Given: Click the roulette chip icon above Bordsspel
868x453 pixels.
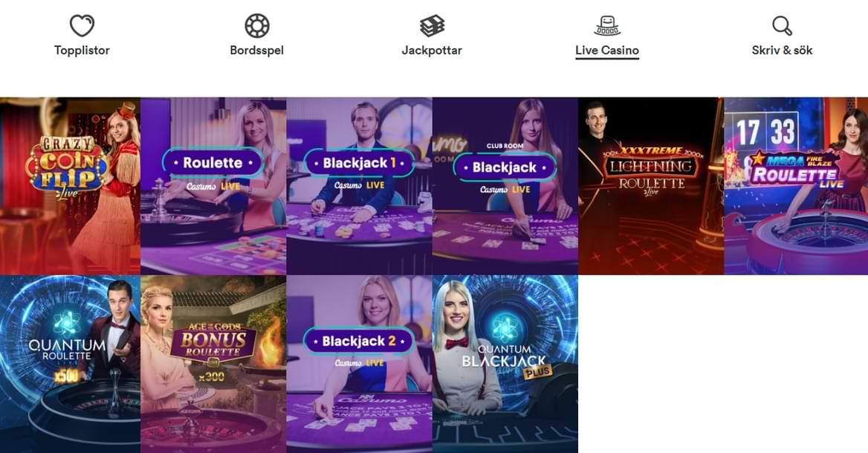Looking at the screenshot, I should [x=257, y=25].
